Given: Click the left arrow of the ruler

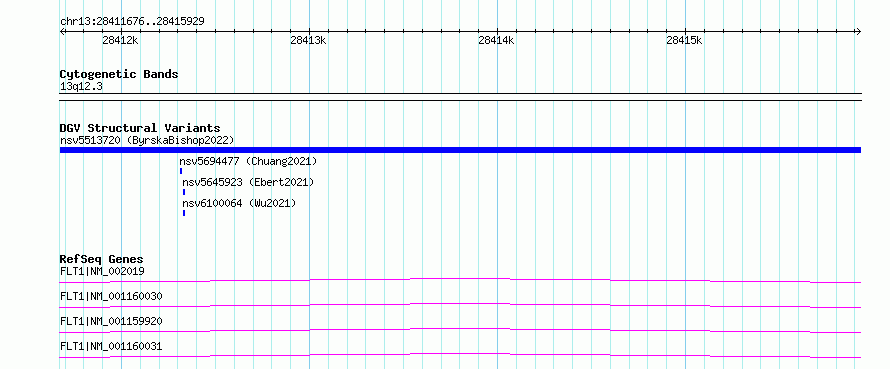Looking at the screenshot, I should [62, 31].
